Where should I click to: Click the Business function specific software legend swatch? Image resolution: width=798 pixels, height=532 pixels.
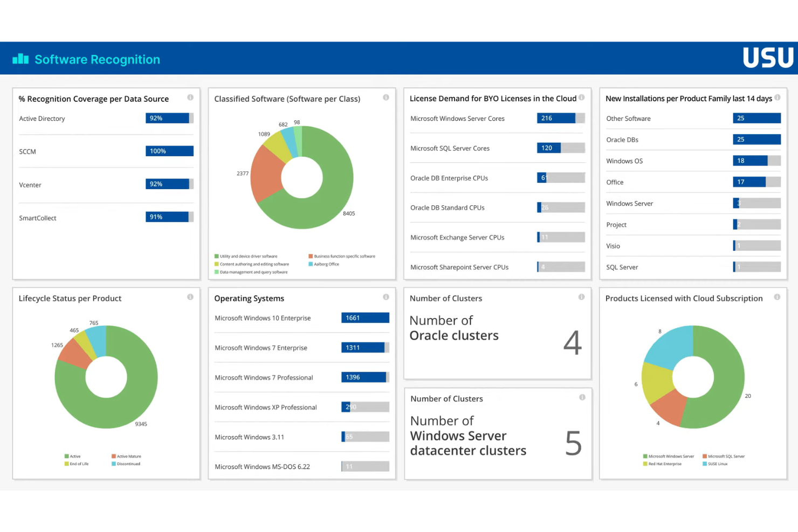coord(311,257)
